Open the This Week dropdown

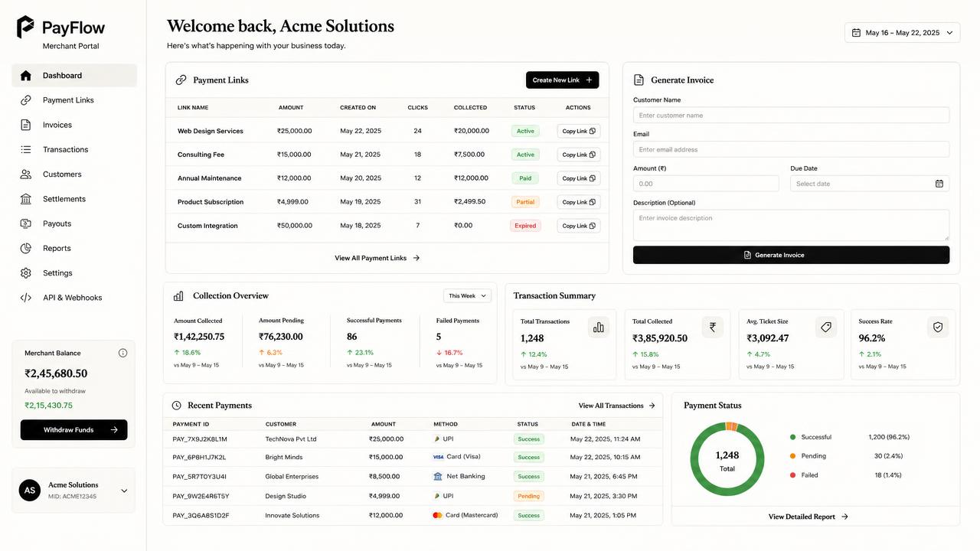467,295
